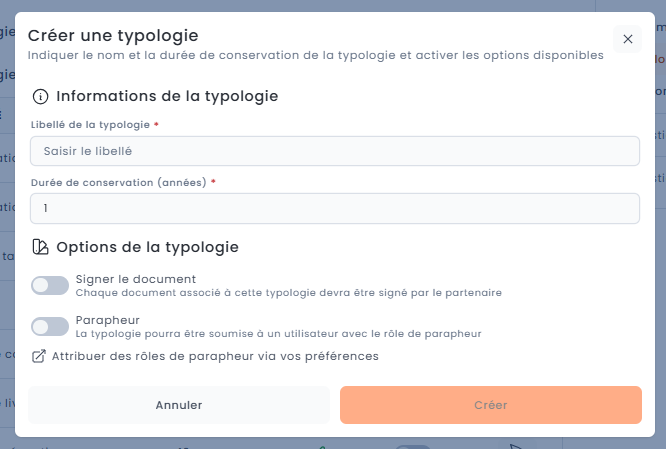
Task: Click the Informations de la typologie heading
Action: tap(167, 97)
